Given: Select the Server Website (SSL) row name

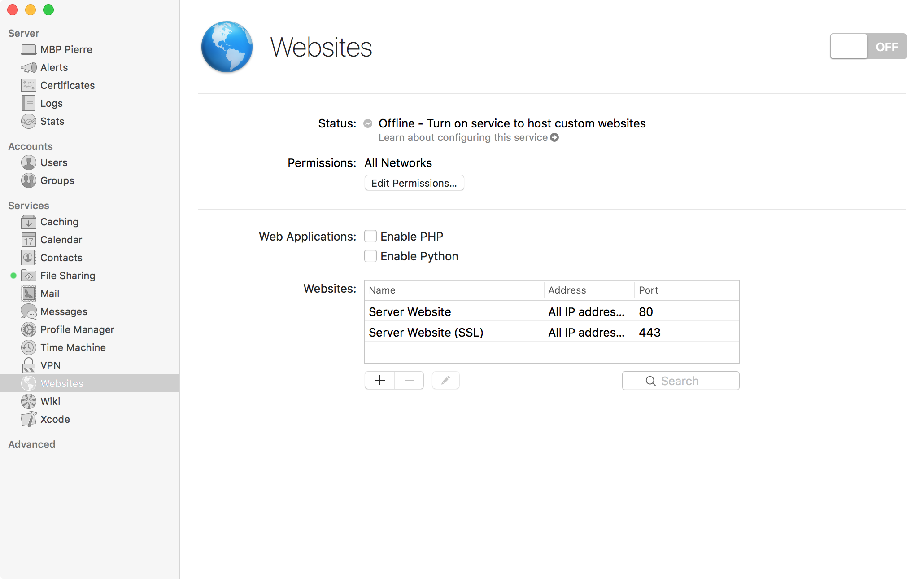Looking at the screenshot, I should click(x=426, y=333).
